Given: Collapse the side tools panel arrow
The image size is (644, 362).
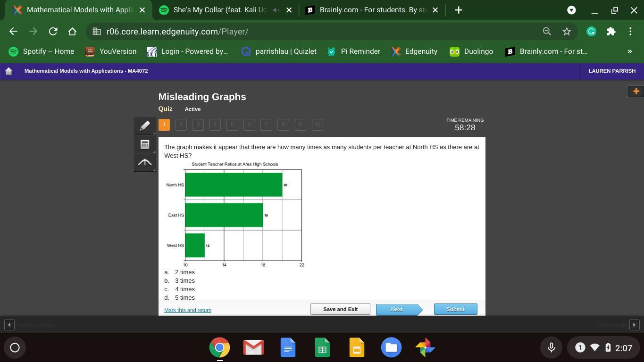Looking at the screenshot, I should tap(145, 162).
